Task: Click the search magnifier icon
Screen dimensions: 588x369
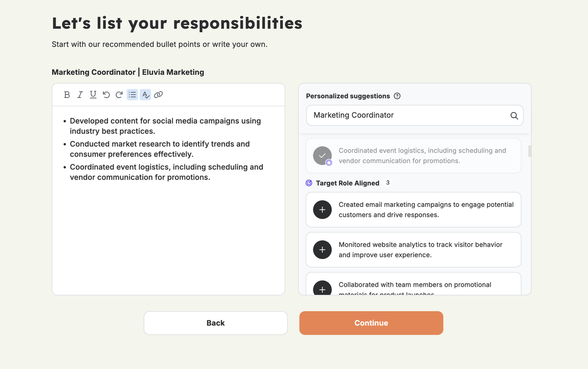Action: (x=514, y=116)
